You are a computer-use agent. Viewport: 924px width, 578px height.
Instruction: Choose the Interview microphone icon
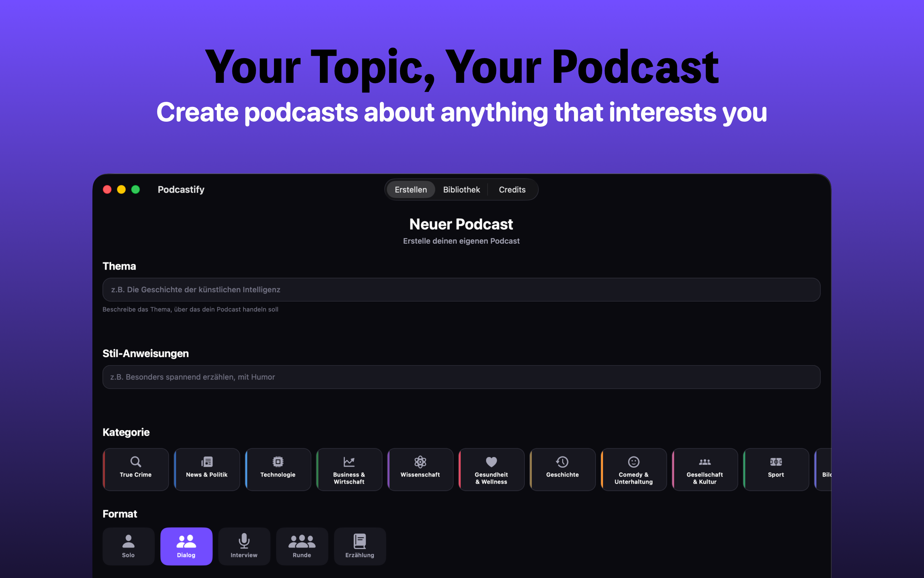click(x=244, y=541)
